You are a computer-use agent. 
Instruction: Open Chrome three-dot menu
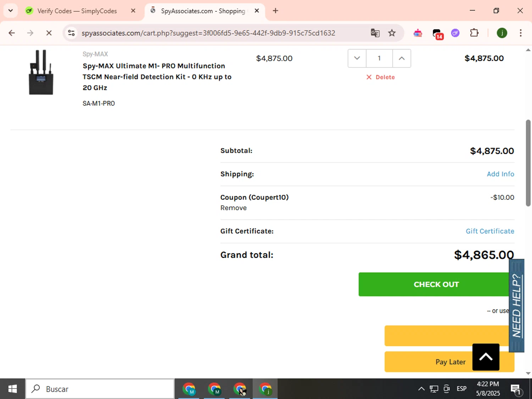point(521,33)
